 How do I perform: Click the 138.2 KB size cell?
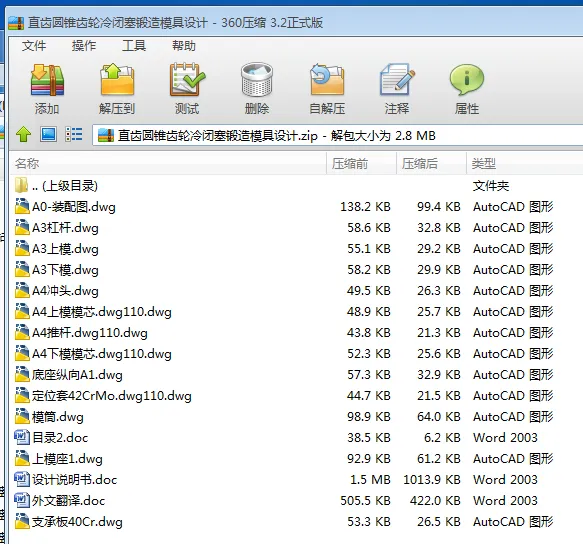click(x=365, y=207)
